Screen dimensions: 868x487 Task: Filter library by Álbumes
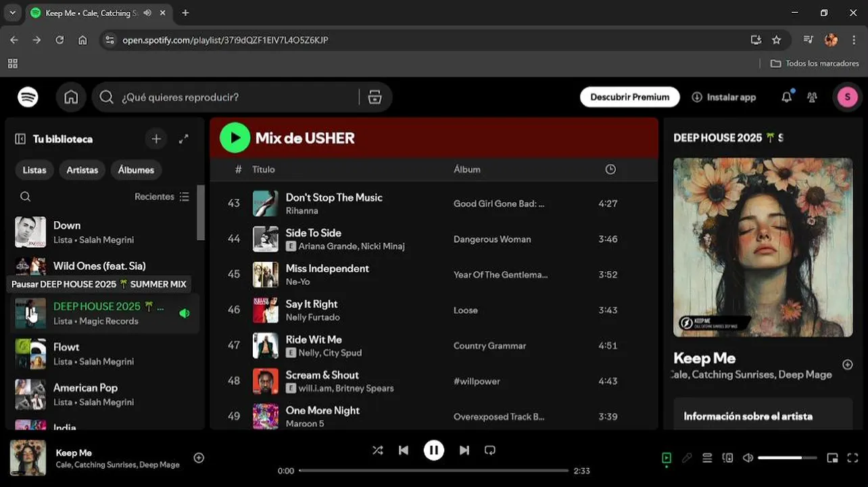136,170
